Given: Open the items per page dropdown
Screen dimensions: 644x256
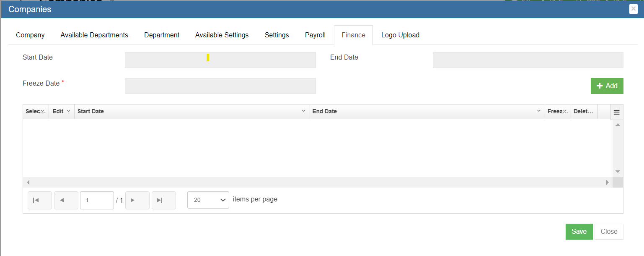Looking at the screenshot, I should (x=208, y=200).
